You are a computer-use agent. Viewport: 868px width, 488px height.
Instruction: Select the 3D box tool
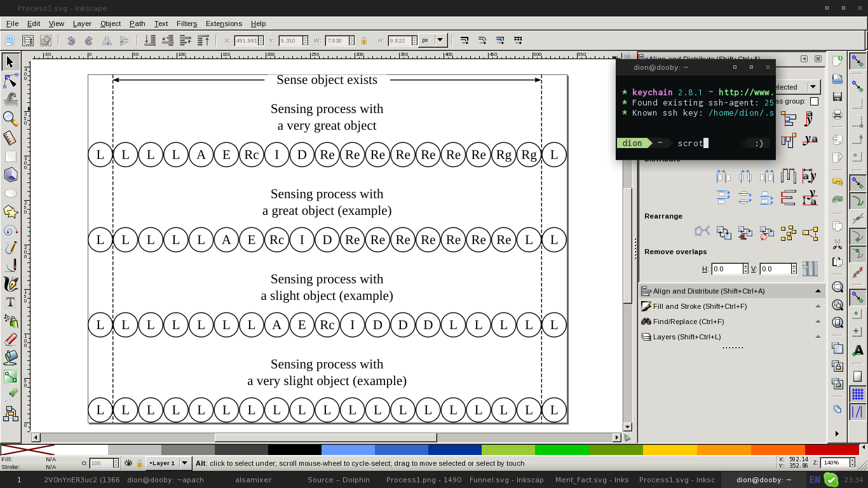pos(10,175)
